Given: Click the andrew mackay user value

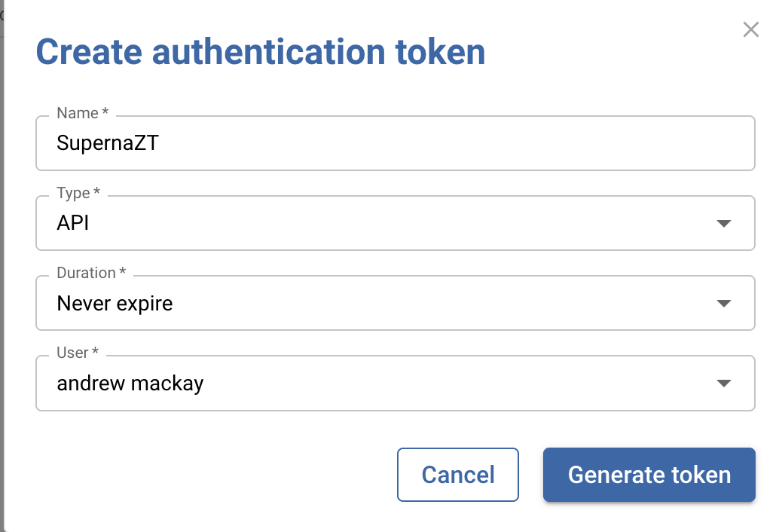Looking at the screenshot, I should tap(130, 384).
